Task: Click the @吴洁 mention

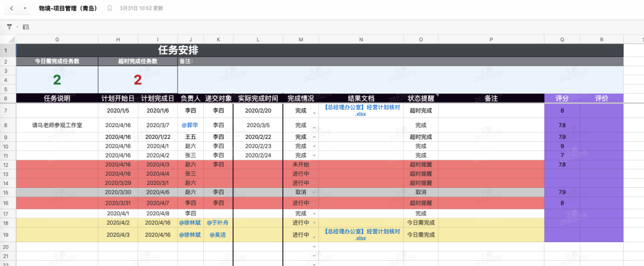Action: coord(218,235)
